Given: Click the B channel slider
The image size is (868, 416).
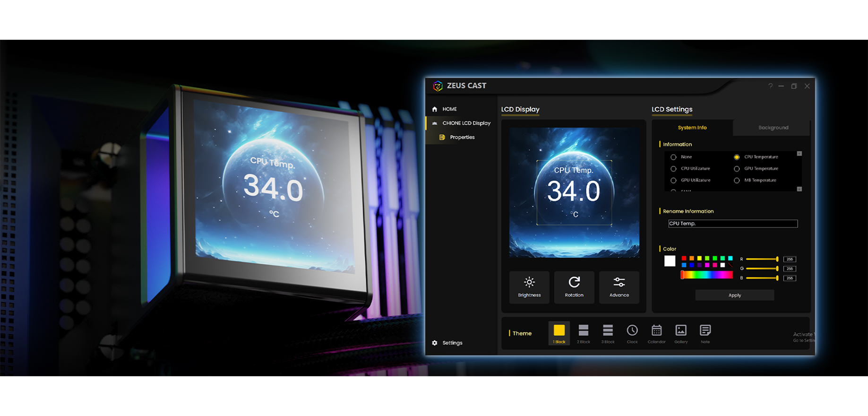Looking at the screenshot, I should [x=762, y=278].
